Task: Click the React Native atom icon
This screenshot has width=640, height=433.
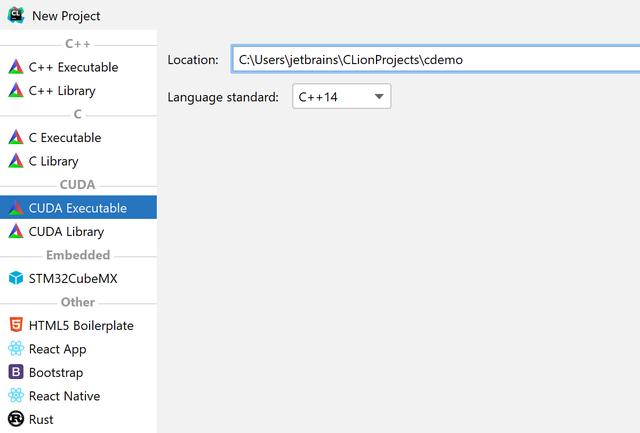Action: 16,396
